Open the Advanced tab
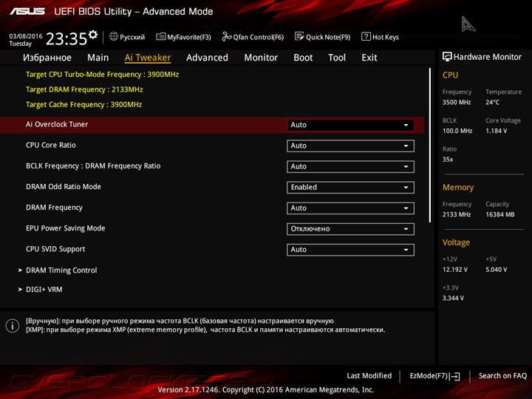Image resolution: width=532 pixels, height=399 pixels. [208, 58]
